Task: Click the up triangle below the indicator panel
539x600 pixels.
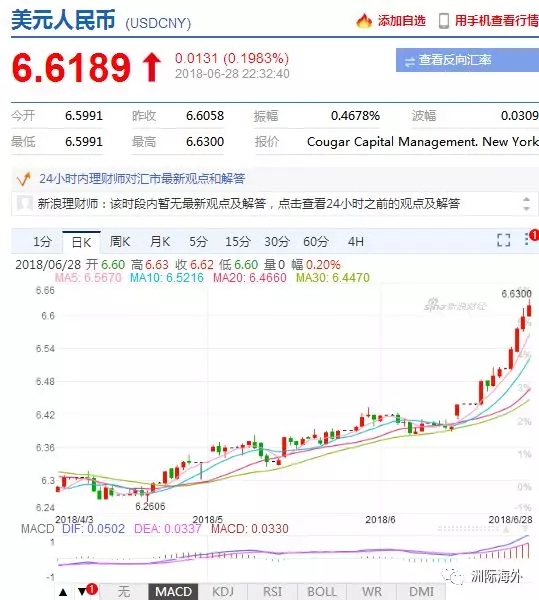Action: point(63,592)
